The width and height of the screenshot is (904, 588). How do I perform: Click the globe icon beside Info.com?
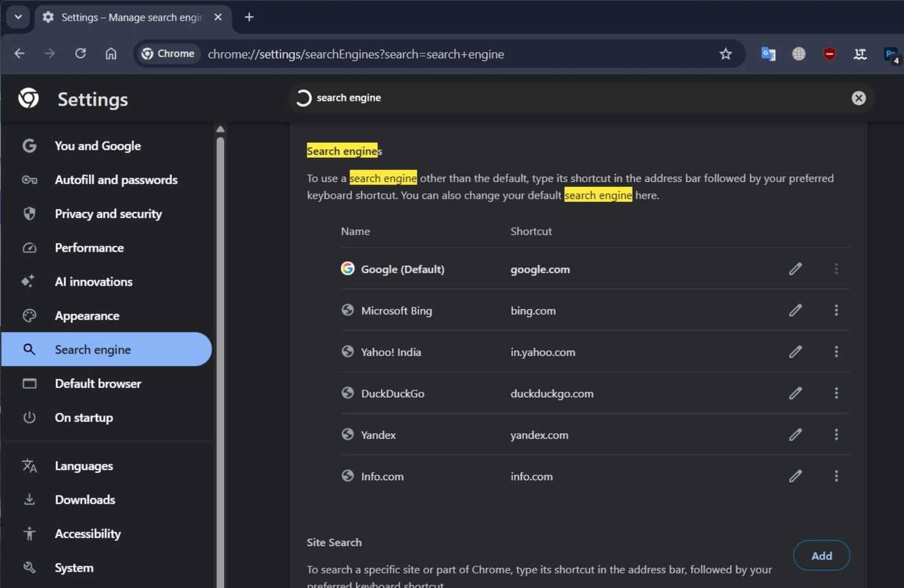tap(348, 475)
